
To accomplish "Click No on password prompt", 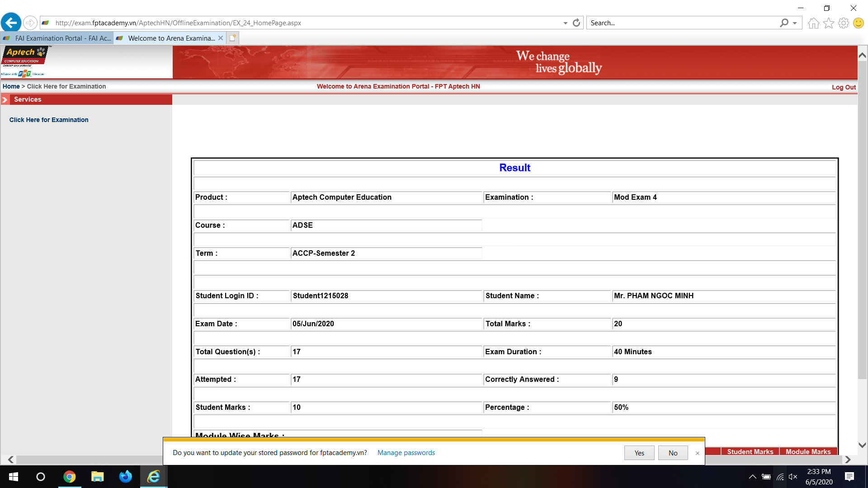I will coord(673,453).
